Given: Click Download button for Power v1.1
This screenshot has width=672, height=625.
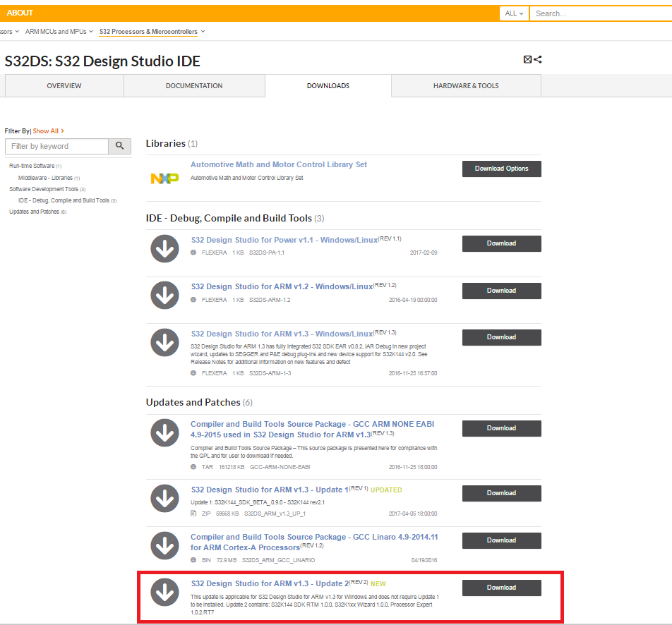Looking at the screenshot, I should (x=501, y=243).
